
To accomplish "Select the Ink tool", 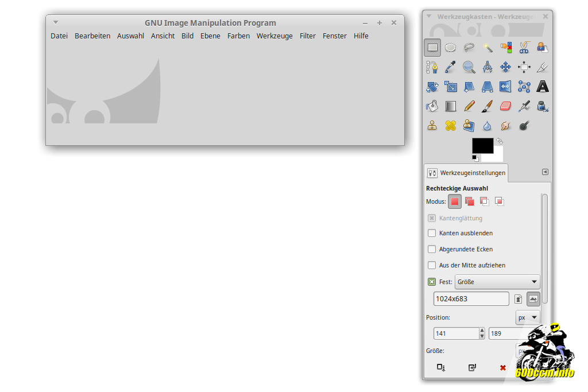I will click(542, 106).
